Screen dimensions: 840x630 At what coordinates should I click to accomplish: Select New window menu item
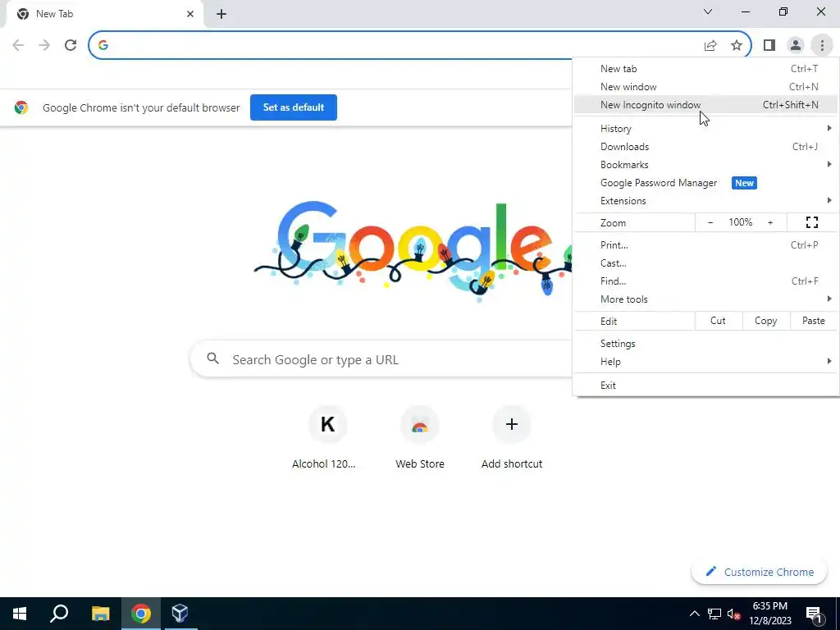pos(705,87)
